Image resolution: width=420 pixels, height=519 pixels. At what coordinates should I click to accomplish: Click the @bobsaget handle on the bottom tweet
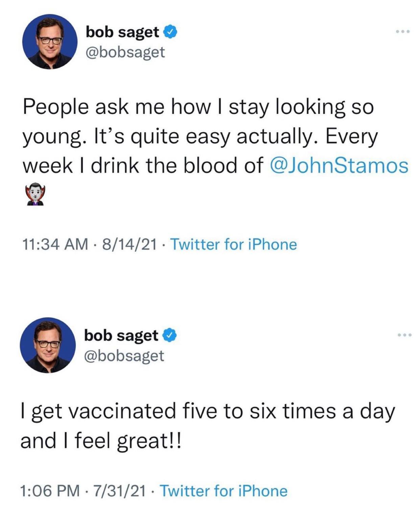point(124,355)
